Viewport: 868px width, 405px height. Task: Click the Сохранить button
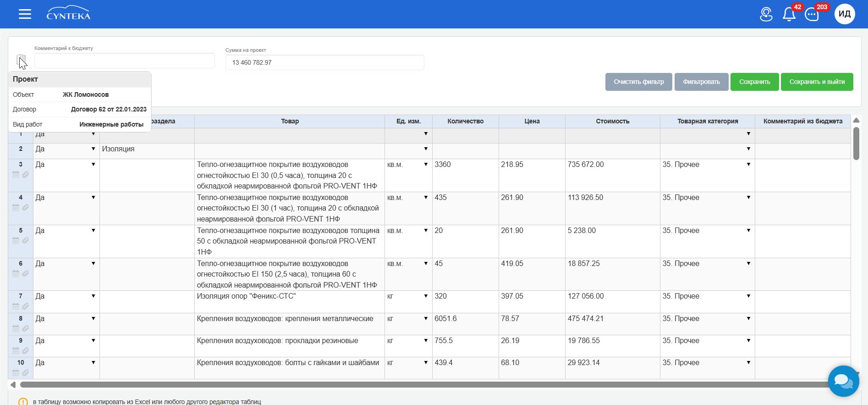754,82
